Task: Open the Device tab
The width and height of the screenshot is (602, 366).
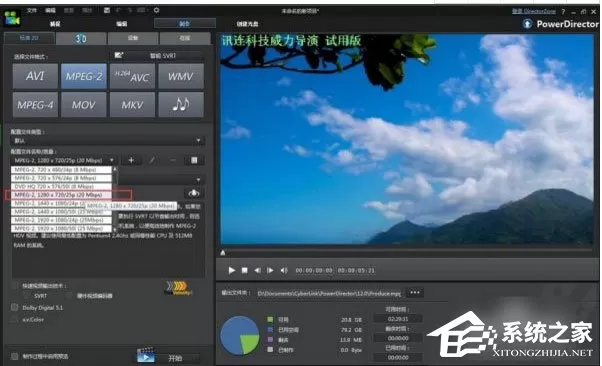Action: click(x=133, y=38)
